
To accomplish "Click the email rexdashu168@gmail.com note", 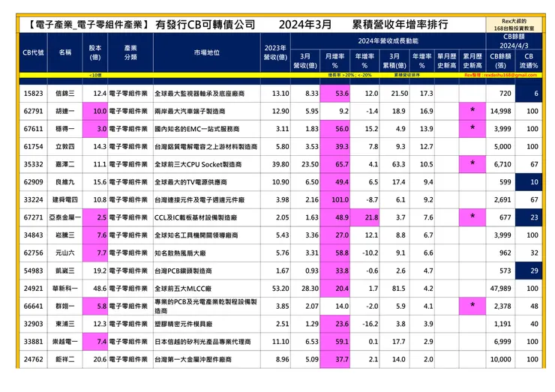I will [x=500, y=75].
